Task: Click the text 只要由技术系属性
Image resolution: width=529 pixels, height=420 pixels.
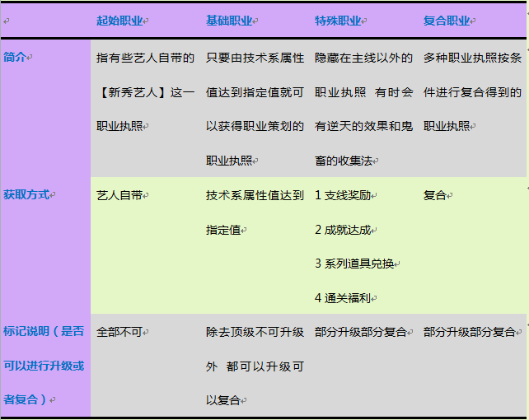Action: pyautogui.click(x=255, y=58)
